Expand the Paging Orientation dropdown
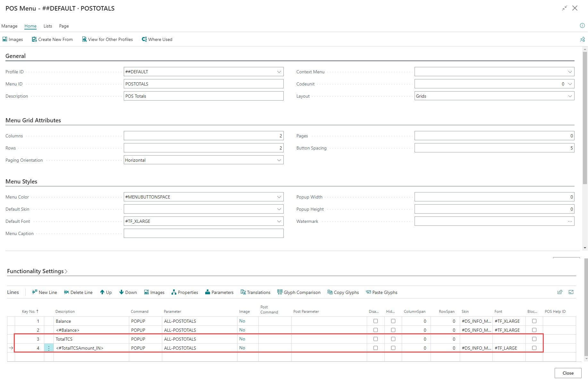The width and height of the screenshot is (588, 382). pyautogui.click(x=279, y=160)
